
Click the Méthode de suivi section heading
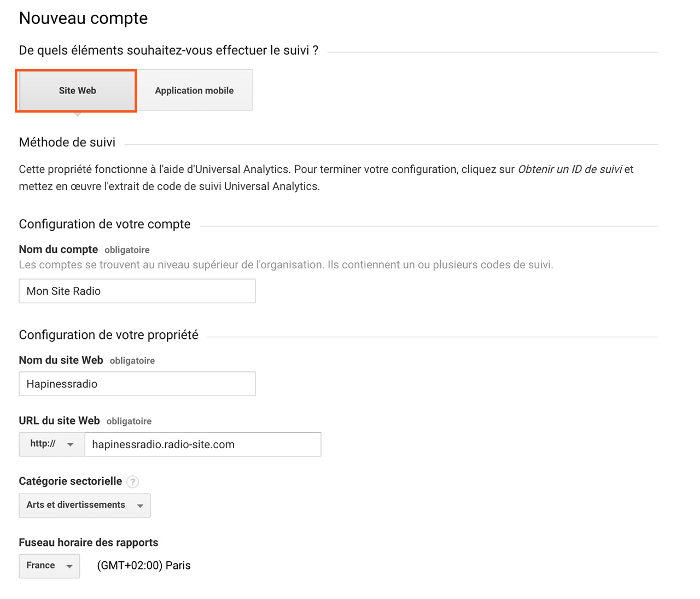click(67, 143)
